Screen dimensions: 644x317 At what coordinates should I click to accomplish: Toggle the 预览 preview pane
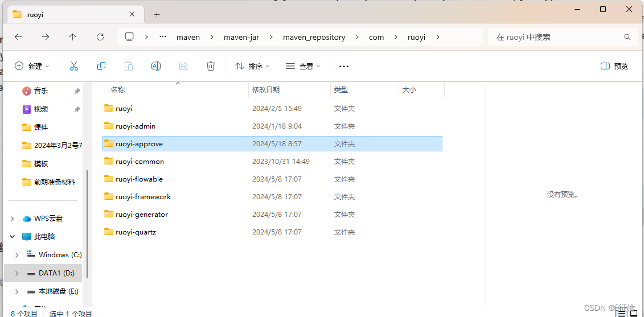[x=614, y=66]
